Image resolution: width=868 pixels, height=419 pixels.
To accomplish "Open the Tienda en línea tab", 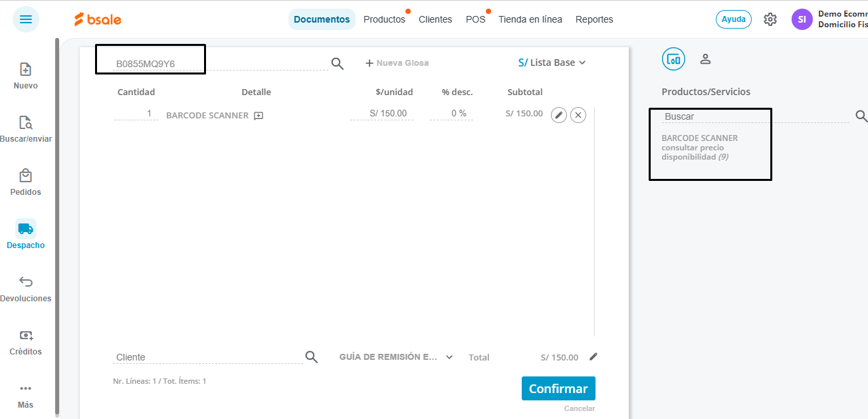I will click(530, 19).
